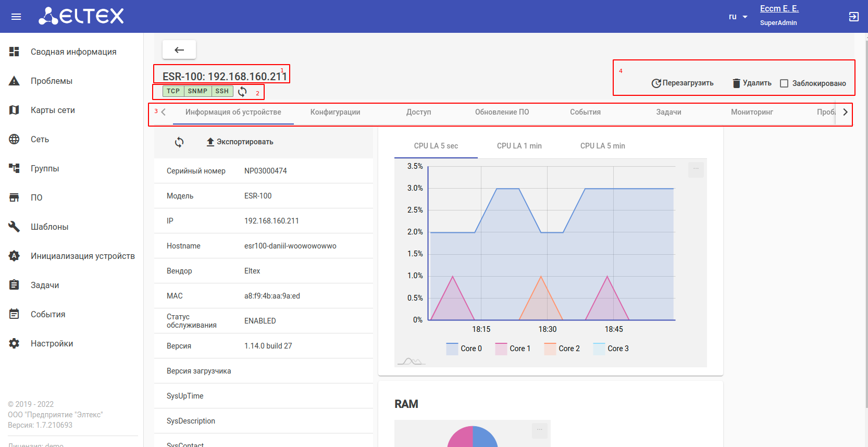Click the События calendar icon
868x447 pixels.
coord(14,314)
